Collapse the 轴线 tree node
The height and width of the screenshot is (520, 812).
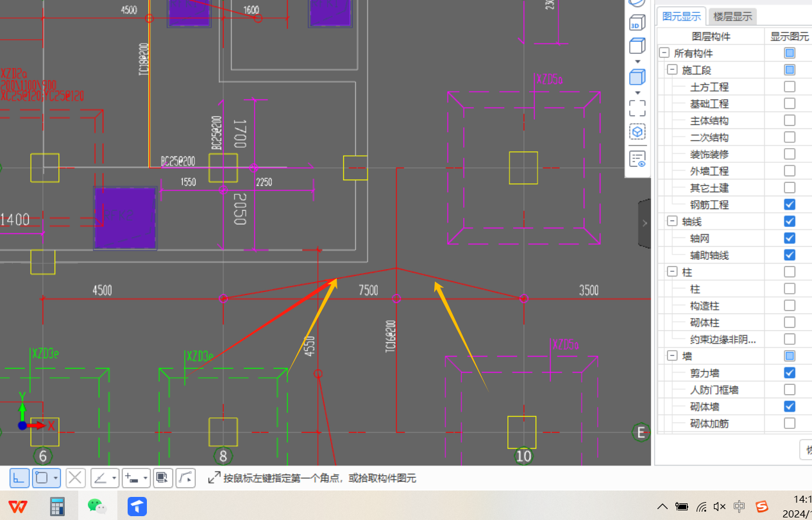(672, 221)
